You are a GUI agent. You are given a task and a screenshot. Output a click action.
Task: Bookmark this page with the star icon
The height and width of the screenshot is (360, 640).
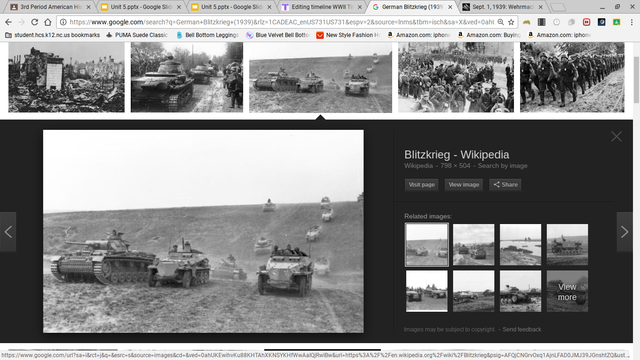coord(511,22)
